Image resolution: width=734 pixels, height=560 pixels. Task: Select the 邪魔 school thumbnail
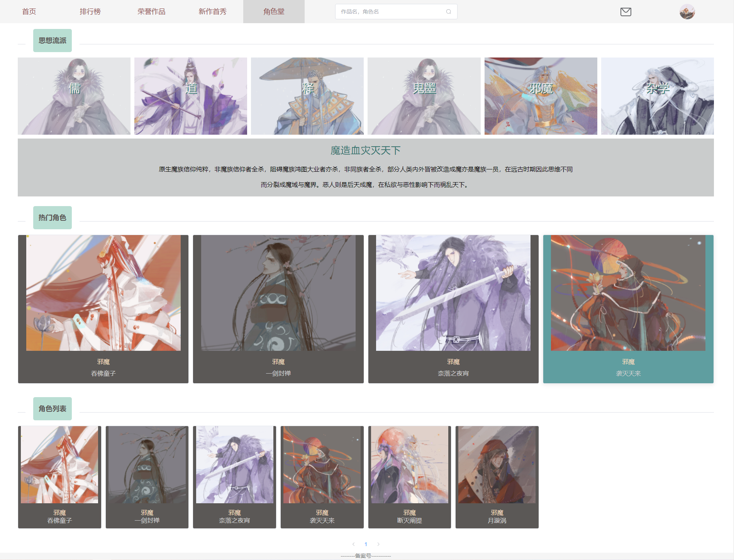click(541, 96)
